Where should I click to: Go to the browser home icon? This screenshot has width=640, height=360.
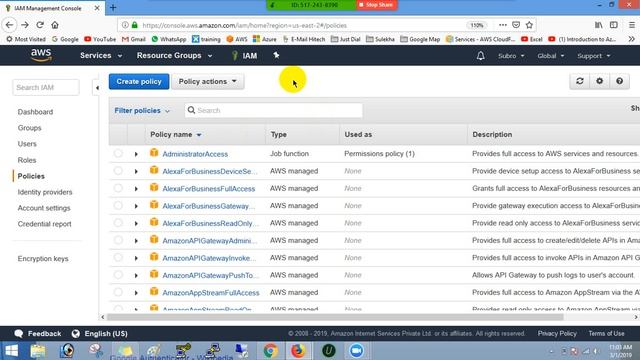click(x=55, y=25)
